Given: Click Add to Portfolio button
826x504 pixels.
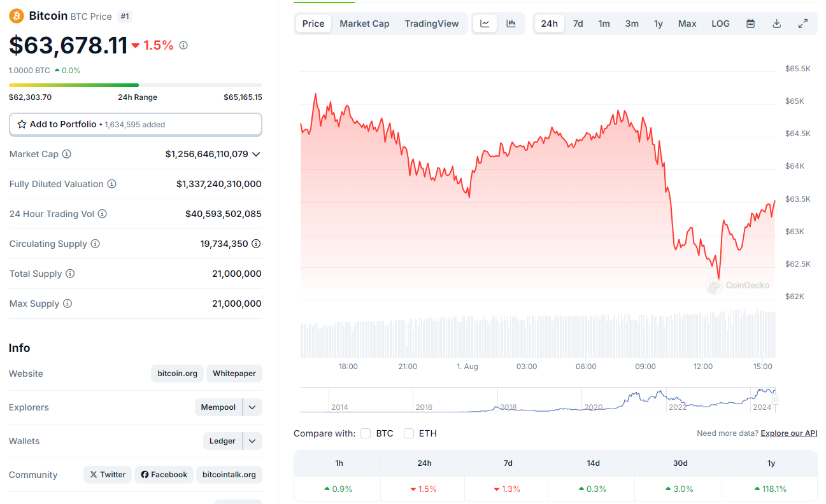Looking at the screenshot, I should (136, 124).
